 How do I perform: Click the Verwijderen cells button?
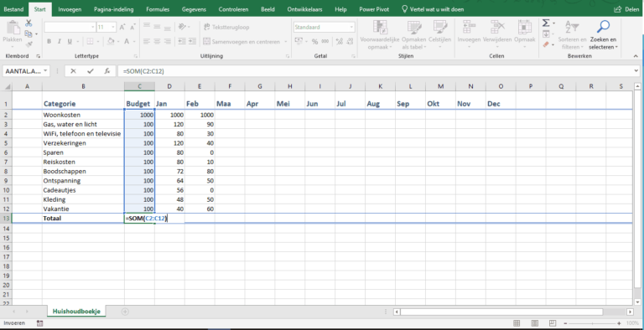tap(497, 35)
